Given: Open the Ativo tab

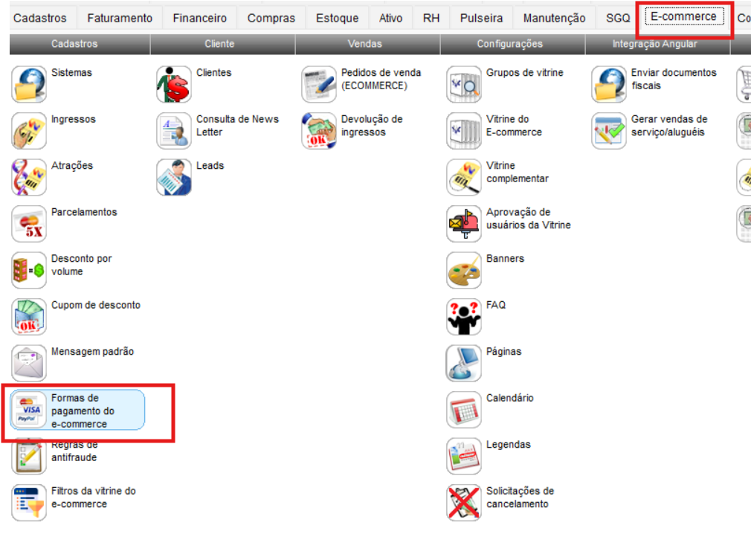Looking at the screenshot, I should click(x=391, y=18).
